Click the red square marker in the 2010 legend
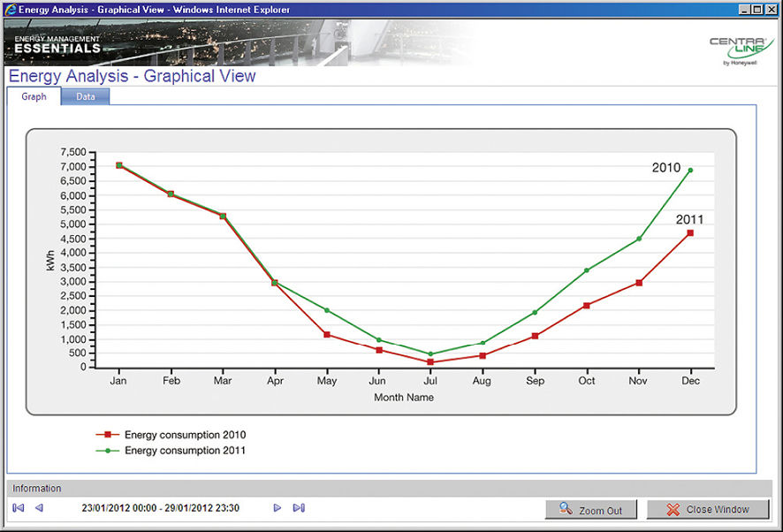The width and height of the screenshot is (783, 532). pyautogui.click(x=108, y=435)
